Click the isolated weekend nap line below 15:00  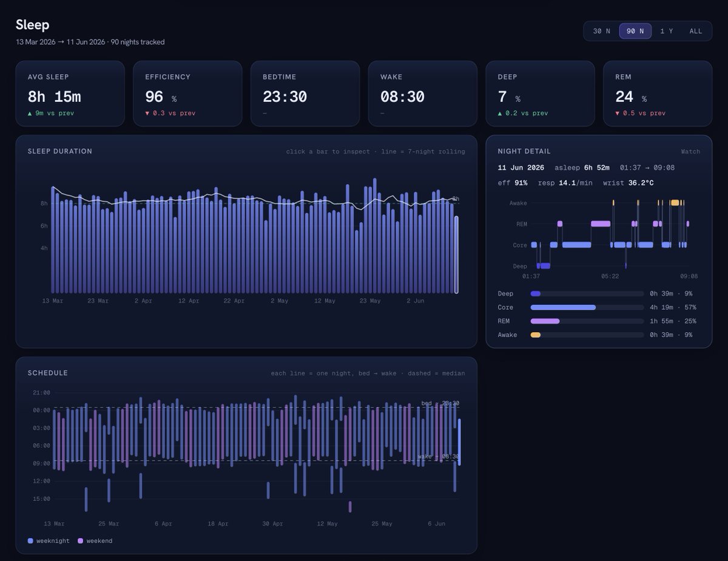350,506
